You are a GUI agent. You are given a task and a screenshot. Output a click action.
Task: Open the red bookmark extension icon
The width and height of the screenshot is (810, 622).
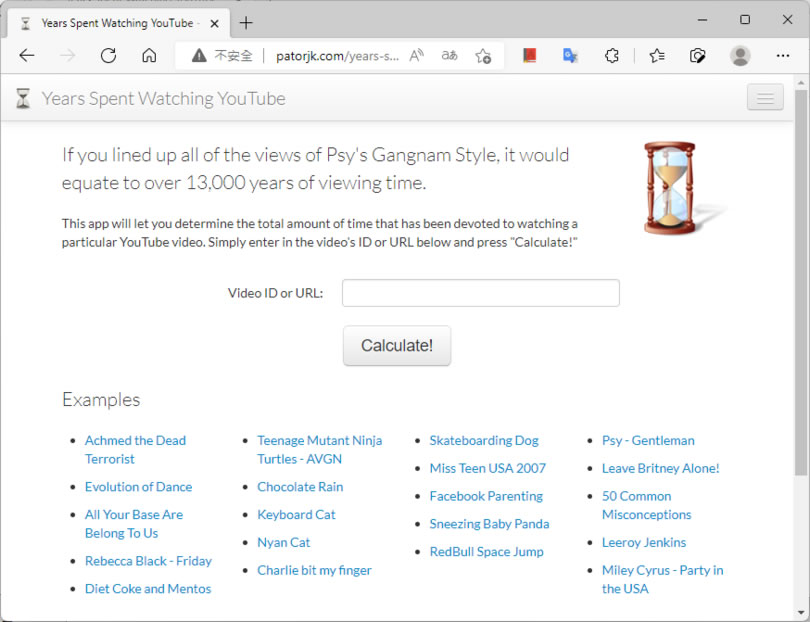(x=529, y=55)
